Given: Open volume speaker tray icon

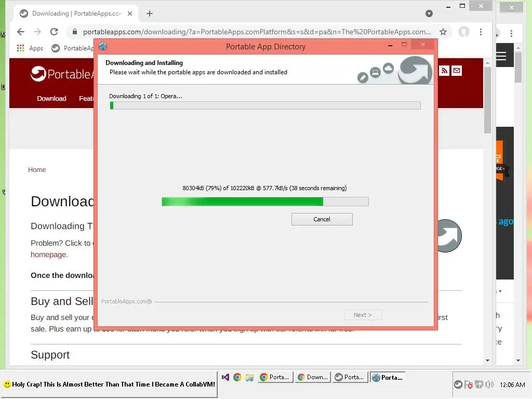Looking at the screenshot, I should tap(489, 384).
